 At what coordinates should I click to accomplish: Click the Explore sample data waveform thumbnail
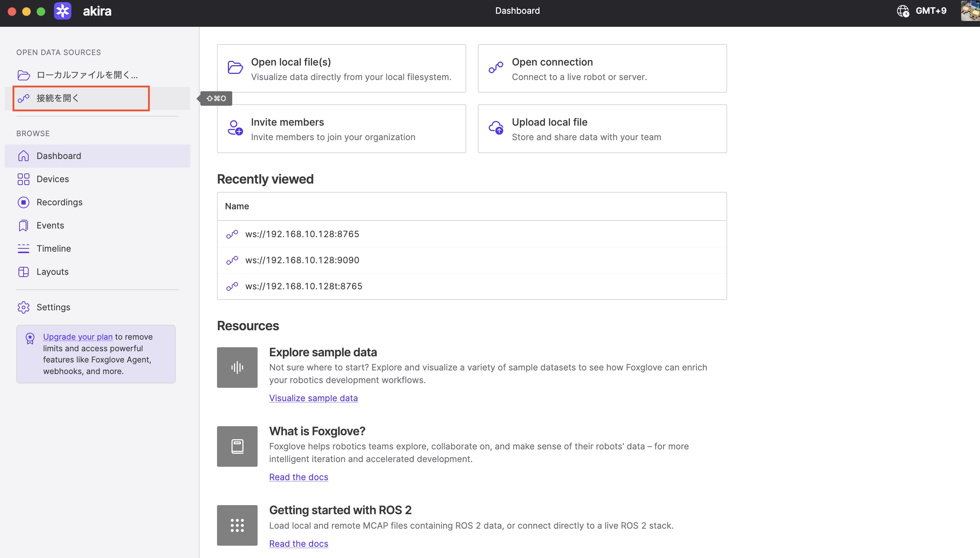pos(237,368)
